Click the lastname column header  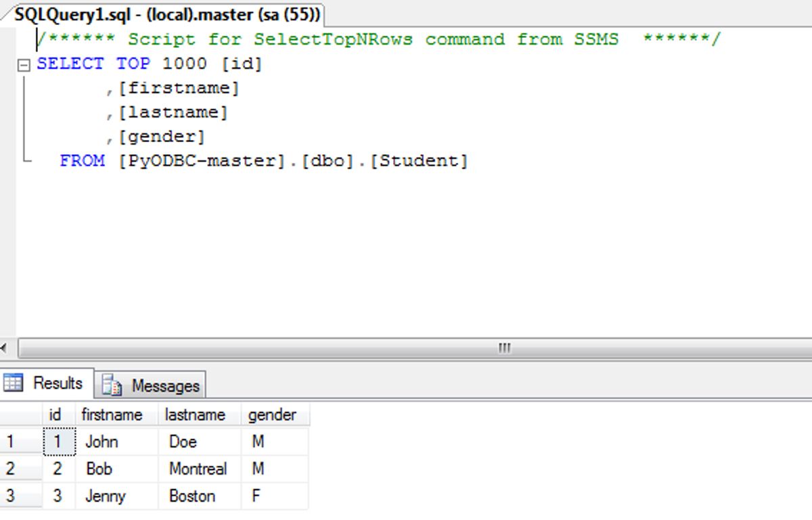[194, 415]
